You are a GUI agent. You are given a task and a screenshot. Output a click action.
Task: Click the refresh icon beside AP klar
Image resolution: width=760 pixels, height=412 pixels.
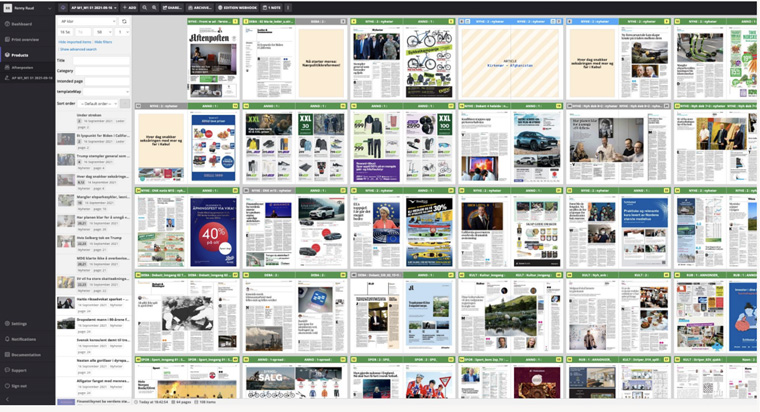[x=125, y=21]
